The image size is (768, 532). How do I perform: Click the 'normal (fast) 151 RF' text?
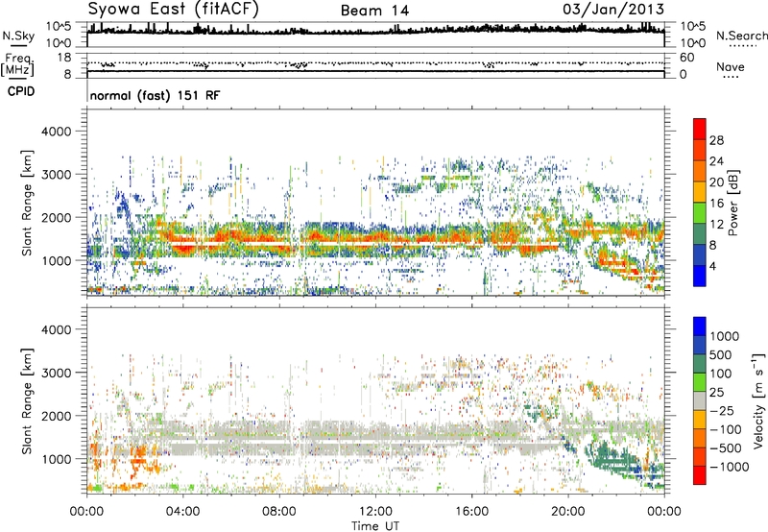[155, 95]
